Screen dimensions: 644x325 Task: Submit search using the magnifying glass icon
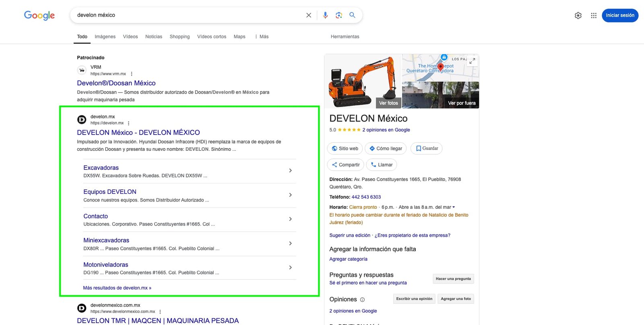tap(352, 15)
